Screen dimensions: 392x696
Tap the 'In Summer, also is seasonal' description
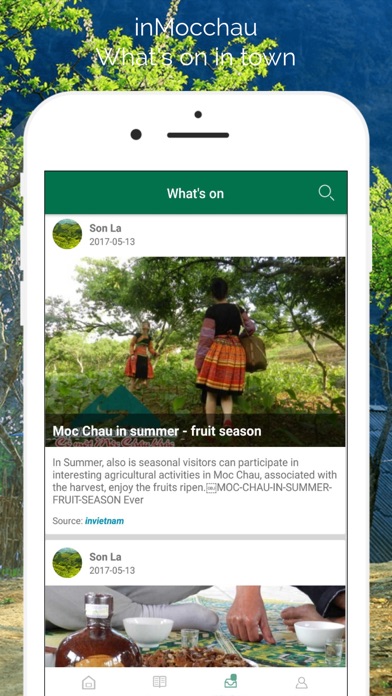tap(194, 481)
